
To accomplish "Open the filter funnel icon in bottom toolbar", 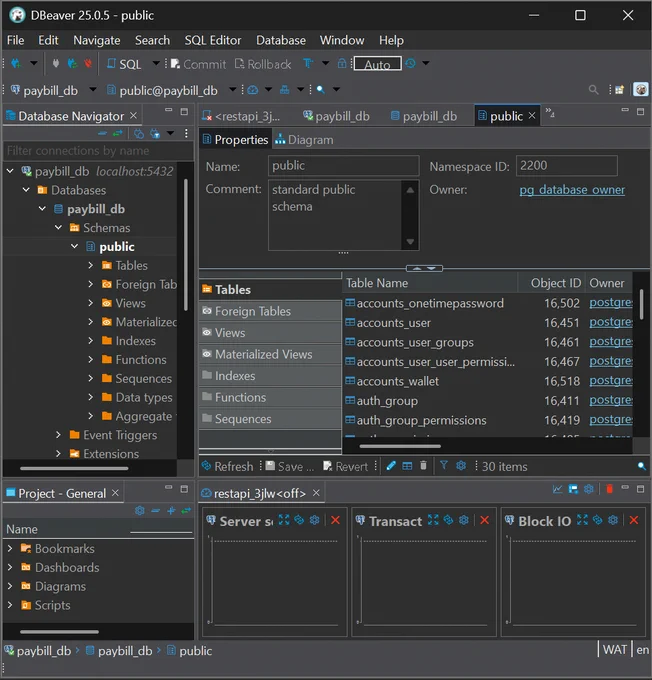I will tap(443, 465).
